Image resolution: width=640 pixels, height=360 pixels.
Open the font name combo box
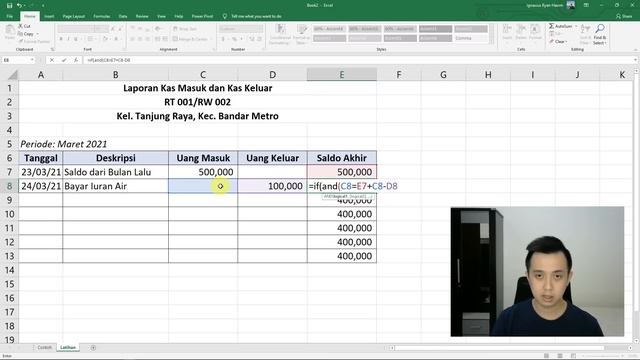tap(76, 29)
